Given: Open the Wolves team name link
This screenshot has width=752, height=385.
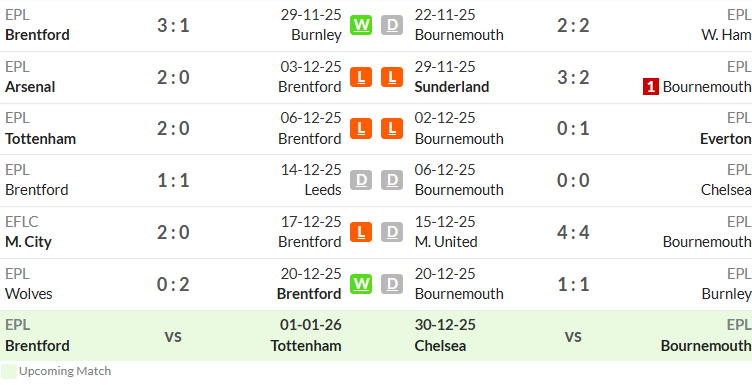Looking at the screenshot, I should point(29,293).
